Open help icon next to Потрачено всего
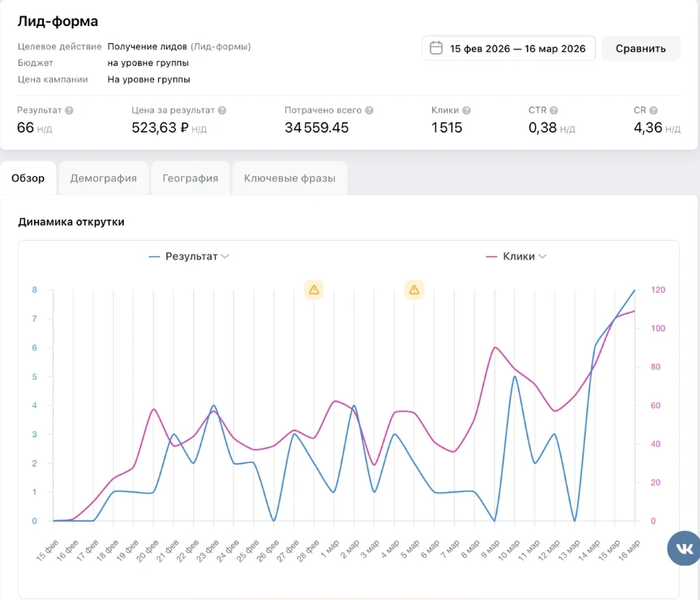 pos(369,110)
